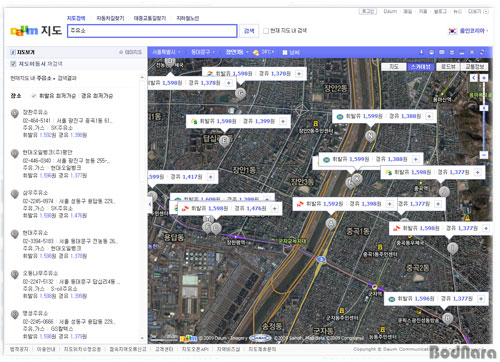Open the 서울특별시 city dropdown
The image size is (500, 362).
tap(166, 52)
